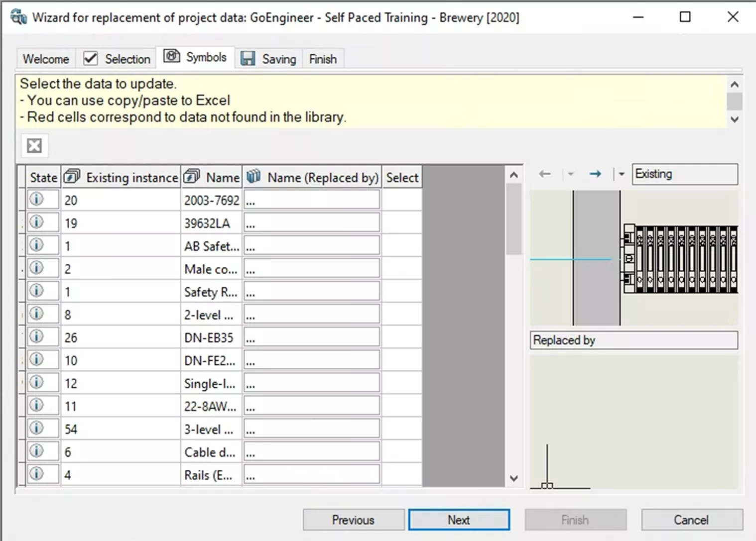Click the Excel export X icon
Viewport: 756px width, 541px height.
coord(34,146)
